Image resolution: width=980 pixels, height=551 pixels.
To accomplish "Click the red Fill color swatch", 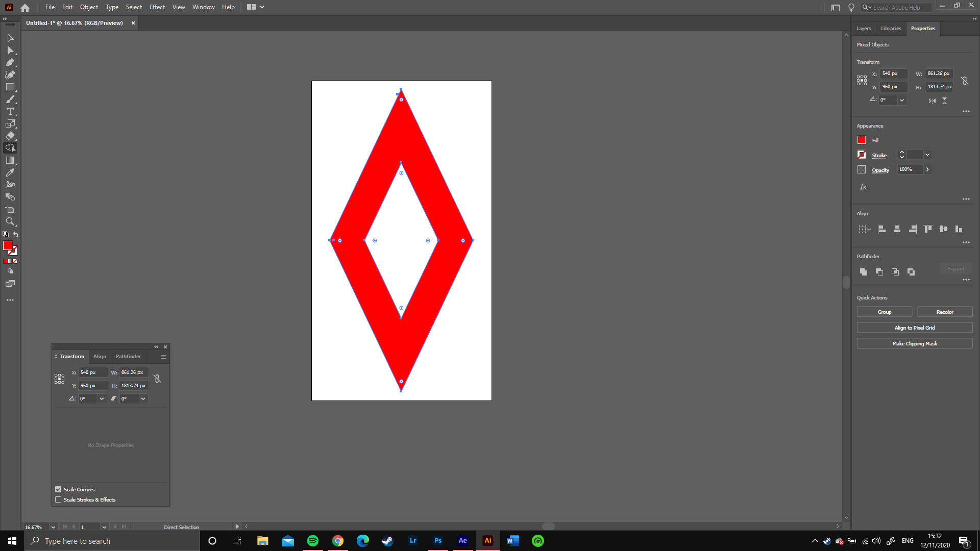I will pyautogui.click(x=861, y=140).
